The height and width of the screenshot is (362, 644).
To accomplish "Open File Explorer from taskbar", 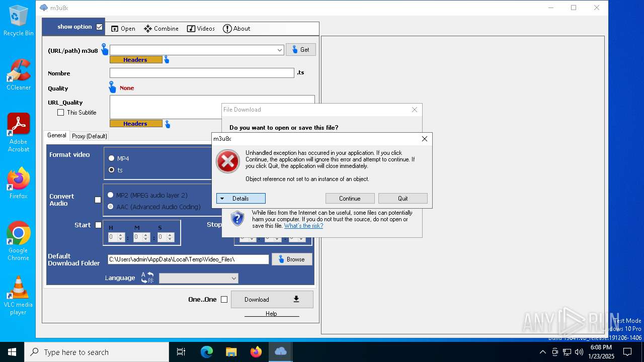I will (231, 352).
